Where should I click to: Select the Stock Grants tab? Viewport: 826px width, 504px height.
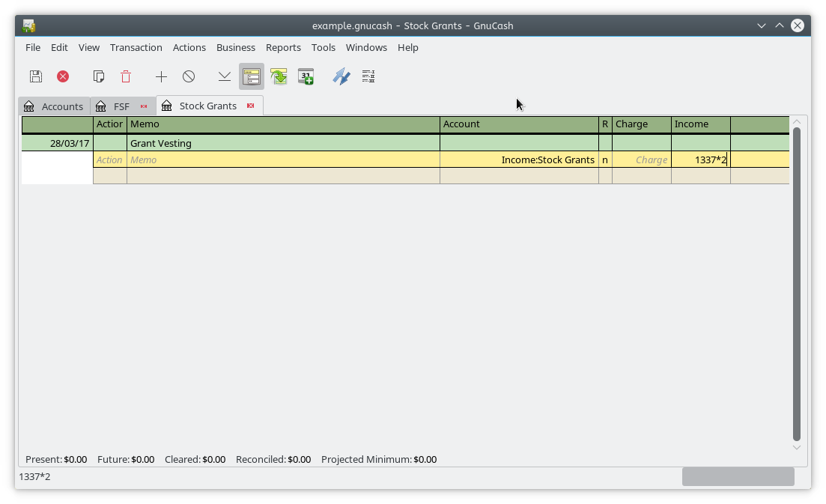[x=208, y=106]
